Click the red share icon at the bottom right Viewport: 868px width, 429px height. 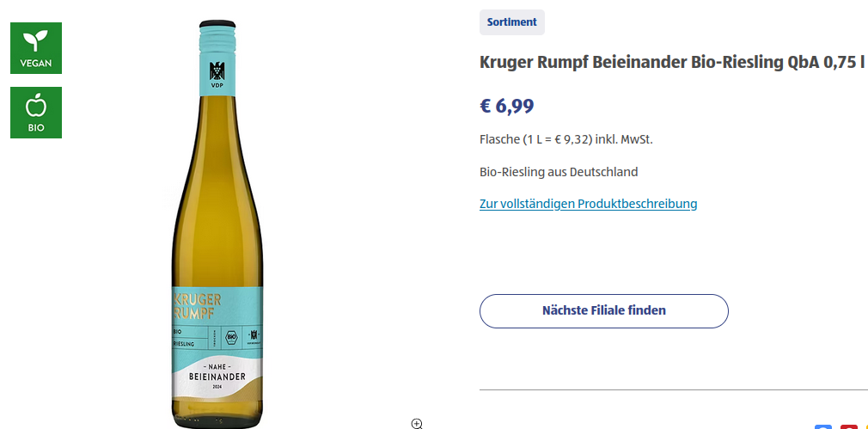[849, 426]
